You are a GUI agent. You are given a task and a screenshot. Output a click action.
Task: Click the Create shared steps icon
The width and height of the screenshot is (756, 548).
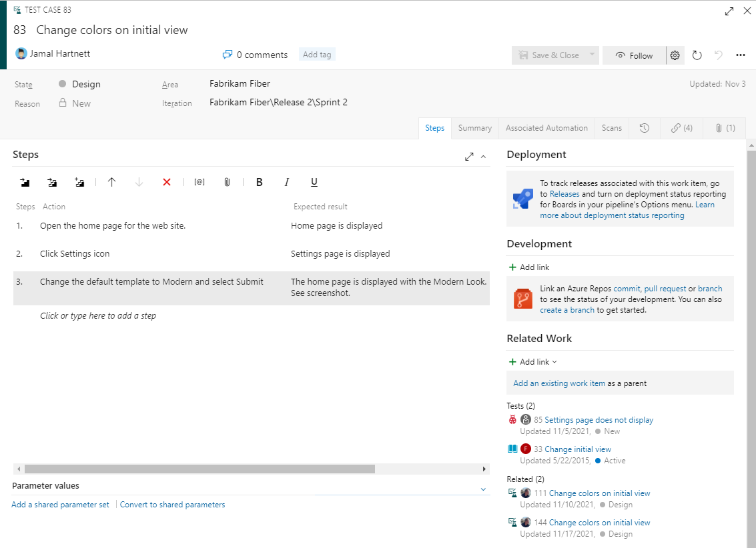(x=79, y=181)
